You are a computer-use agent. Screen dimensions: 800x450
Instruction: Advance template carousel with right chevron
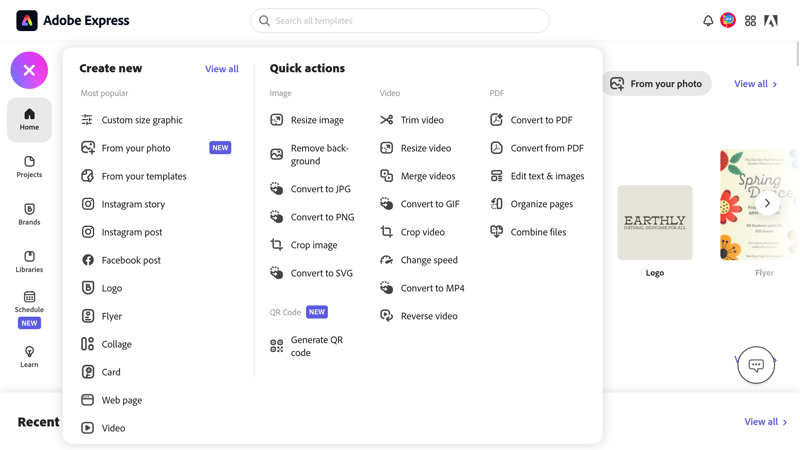(767, 203)
